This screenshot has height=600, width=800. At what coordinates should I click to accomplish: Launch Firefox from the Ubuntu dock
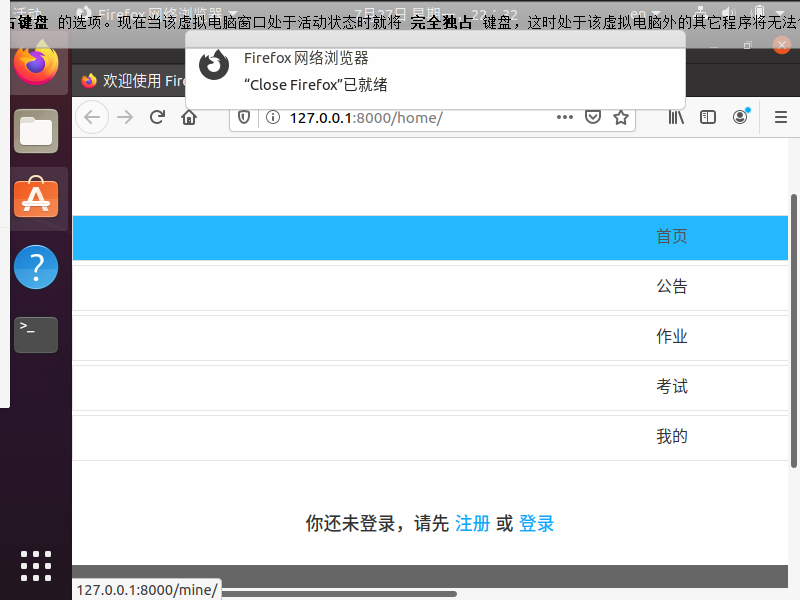[36, 64]
